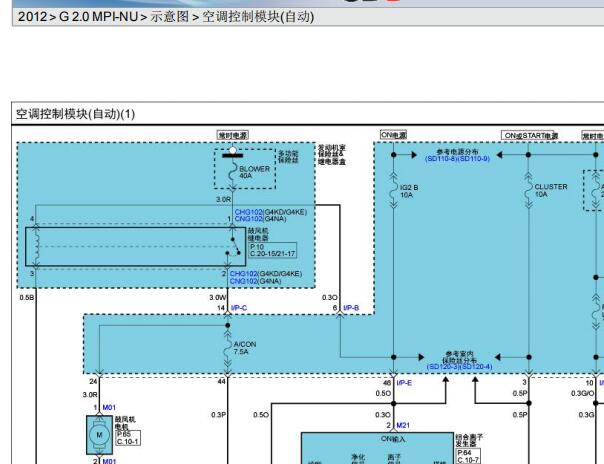Viewport: 604px width, 464px height.
Task: Open the SD110-9 power distribution reference
Action: pyautogui.click(x=473, y=159)
